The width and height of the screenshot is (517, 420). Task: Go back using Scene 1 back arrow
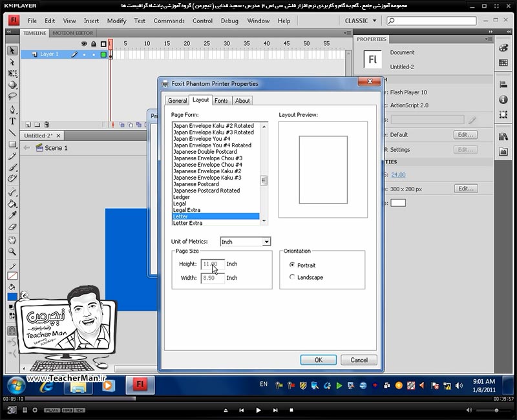(x=27, y=148)
